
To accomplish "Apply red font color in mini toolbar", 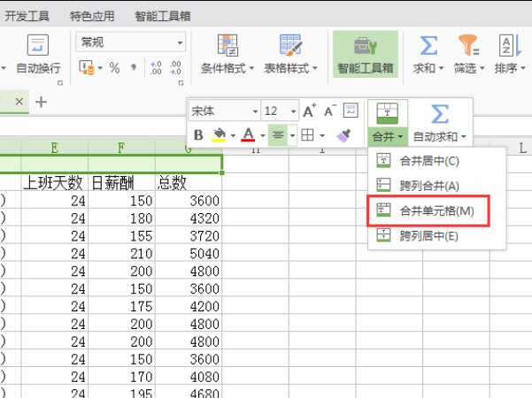I will pyautogui.click(x=248, y=135).
